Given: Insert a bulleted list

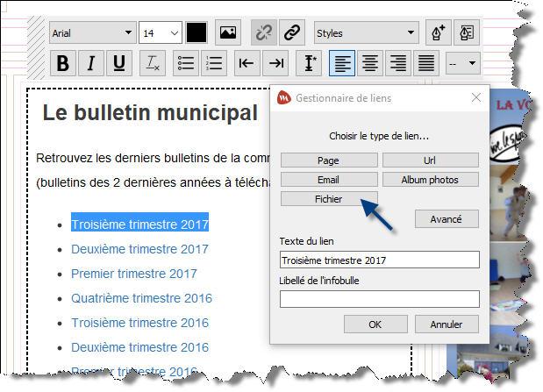Looking at the screenshot, I should [185, 63].
